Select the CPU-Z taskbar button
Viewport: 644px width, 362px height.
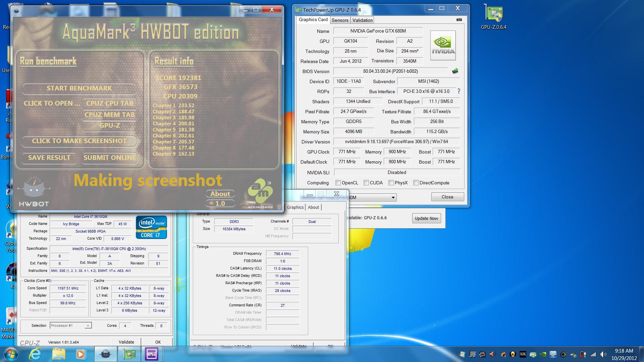point(151,354)
